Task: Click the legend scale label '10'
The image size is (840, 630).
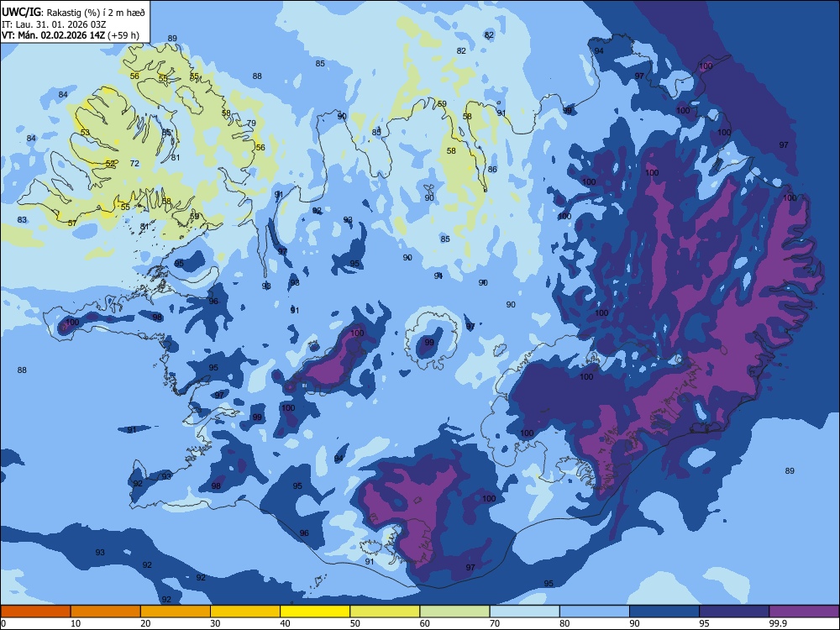Action: tap(76, 623)
